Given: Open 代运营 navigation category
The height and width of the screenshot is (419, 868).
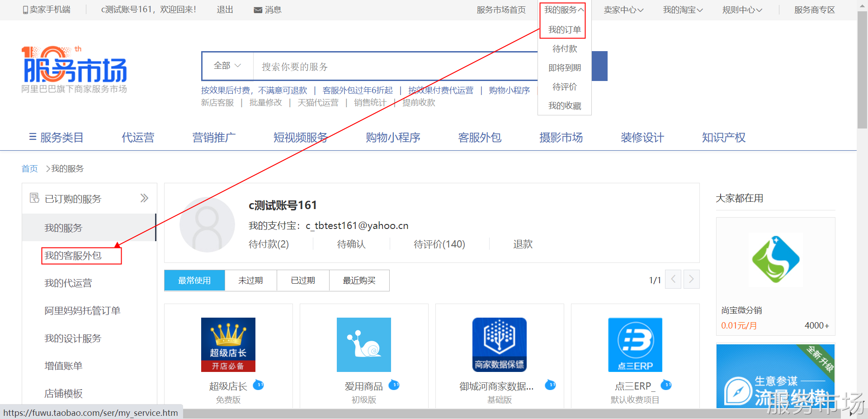Looking at the screenshot, I should pyautogui.click(x=138, y=138).
